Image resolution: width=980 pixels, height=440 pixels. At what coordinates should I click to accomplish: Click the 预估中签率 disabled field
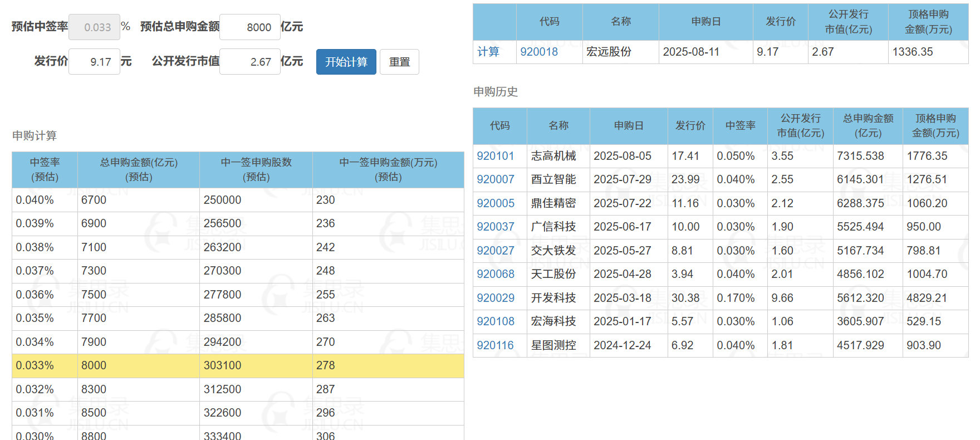(94, 27)
